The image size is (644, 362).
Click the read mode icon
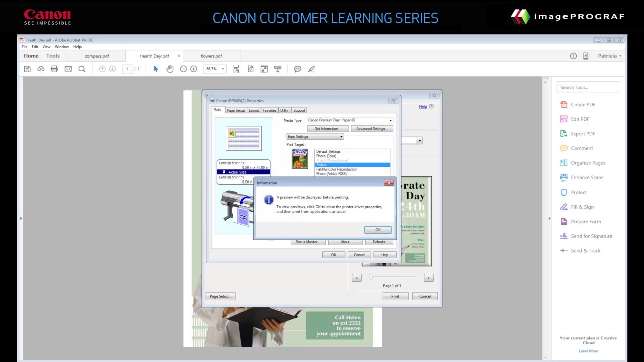click(277, 69)
